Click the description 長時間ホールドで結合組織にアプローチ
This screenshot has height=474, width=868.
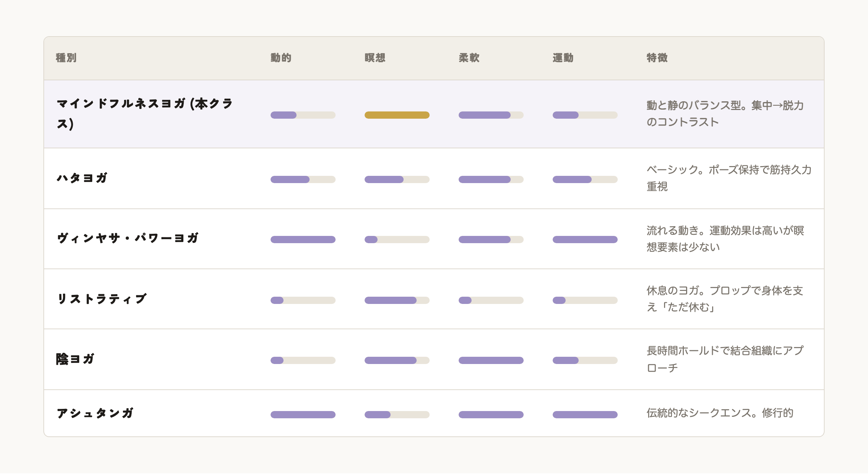[725, 359]
